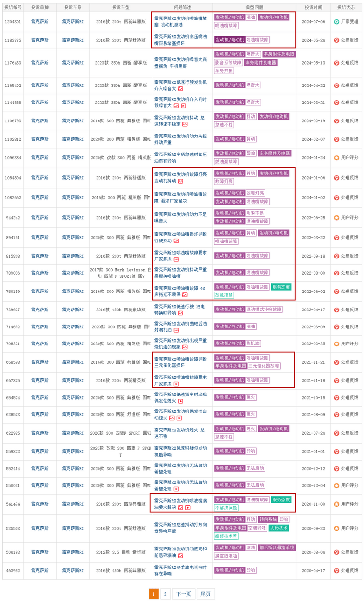Play video icon in complaint 667375 row
364x601 pixels.
[176, 384]
